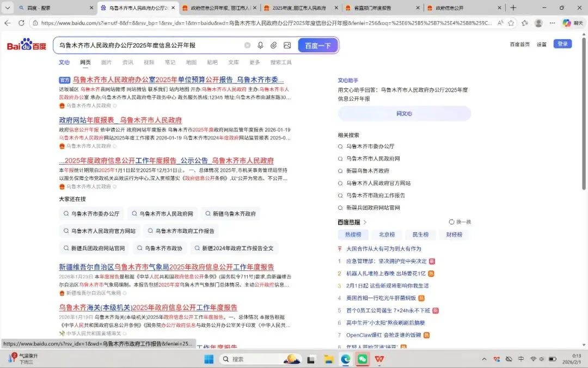The height and width of the screenshot is (368, 588).
Task: Add this page to favorites star
Action: click(511, 23)
